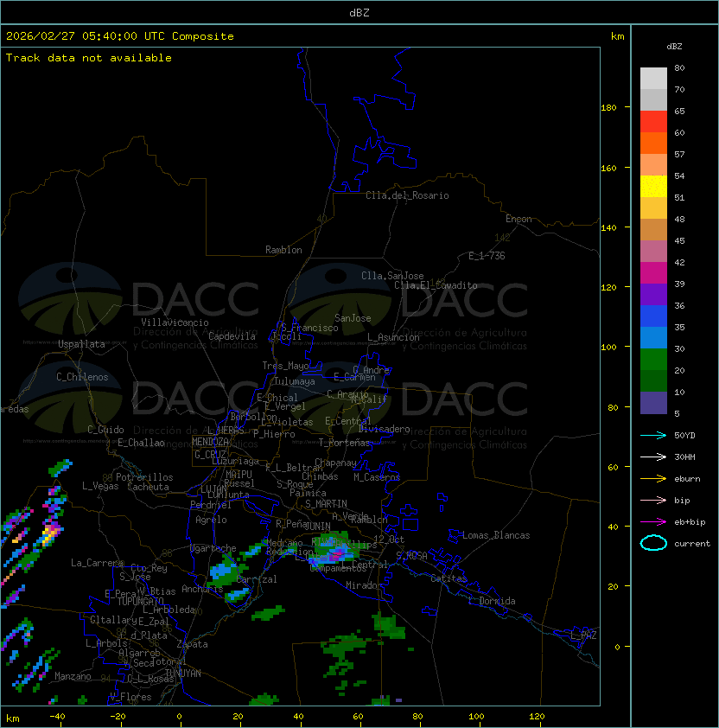The width and height of the screenshot is (719, 728).
Task: Select the S_MARTIN label
Action: (x=327, y=504)
